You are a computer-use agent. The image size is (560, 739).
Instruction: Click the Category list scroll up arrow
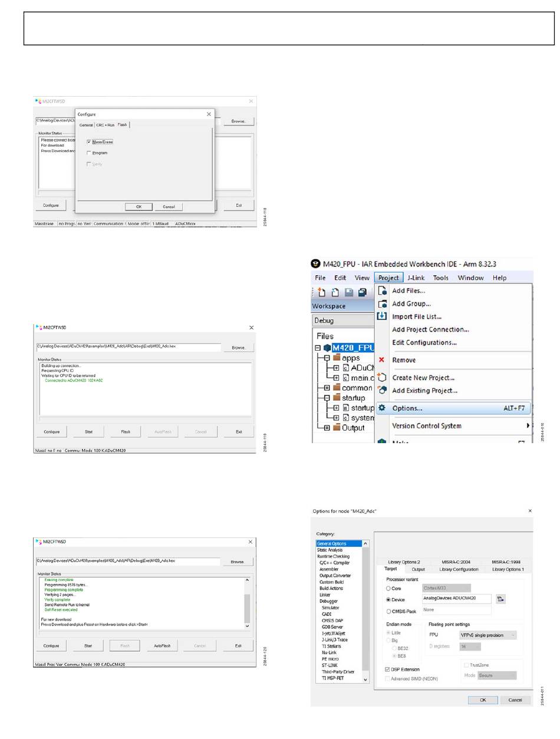(x=365, y=543)
